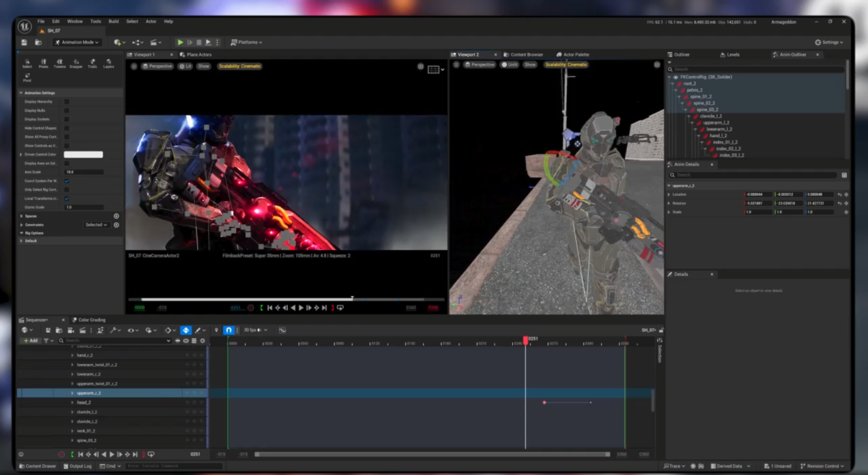Viewport: 868px width, 475px height.
Task: Uncheck the Local Transforms checkbox
Action: (67, 198)
